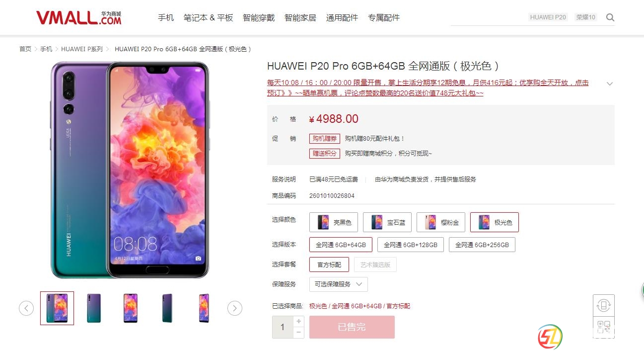Select the 亮黑色 color option

click(334, 222)
